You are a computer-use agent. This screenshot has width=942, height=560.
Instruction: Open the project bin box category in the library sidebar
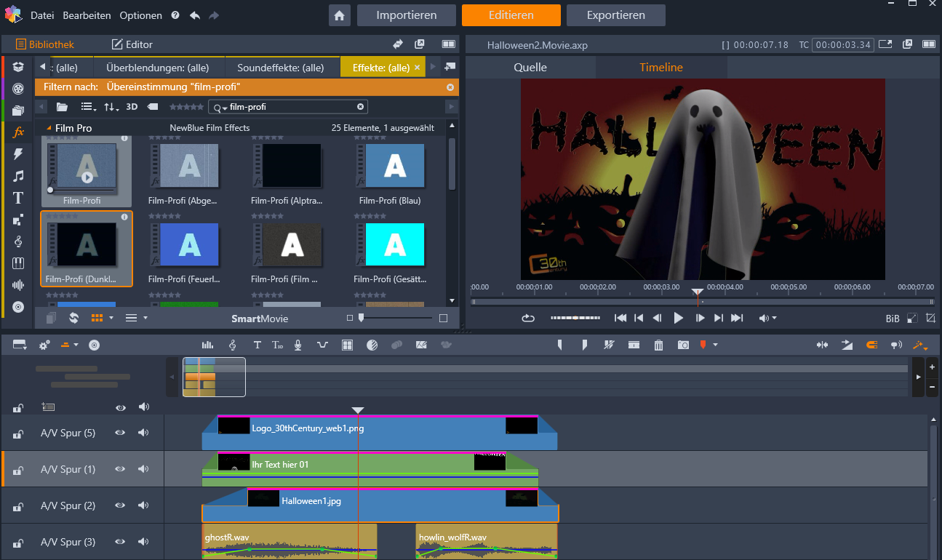18,67
